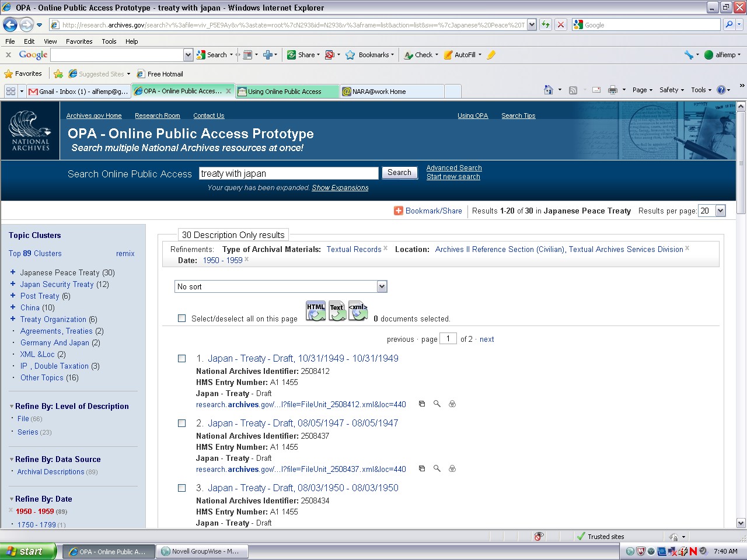Open the View menu
Screen dimensions: 747x560
(50, 41)
